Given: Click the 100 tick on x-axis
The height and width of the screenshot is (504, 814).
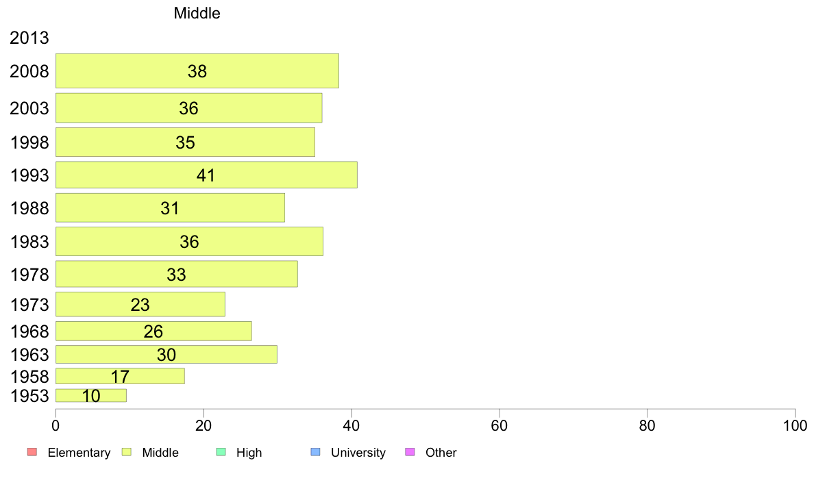Looking at the screenshot, I should [x=795, y=426].
